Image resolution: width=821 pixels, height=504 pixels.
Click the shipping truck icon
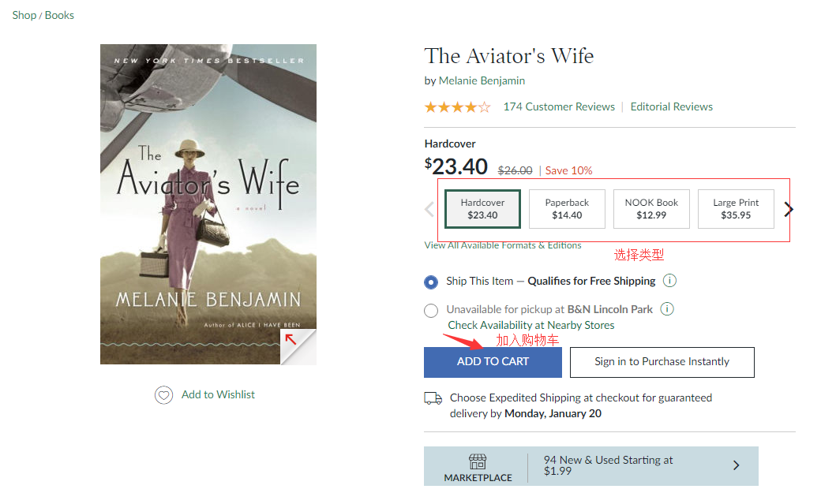[x=433, y=398]
